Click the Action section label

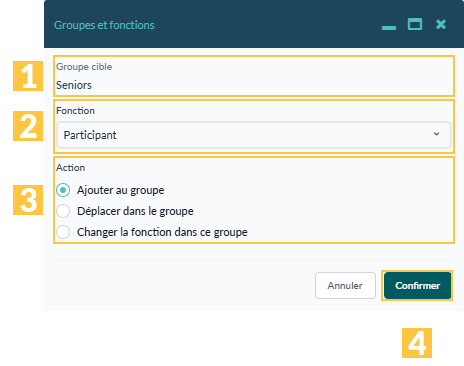[70, 168]
